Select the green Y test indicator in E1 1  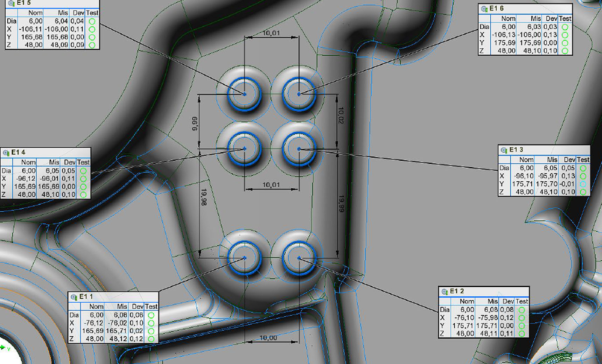pos(151,331)
